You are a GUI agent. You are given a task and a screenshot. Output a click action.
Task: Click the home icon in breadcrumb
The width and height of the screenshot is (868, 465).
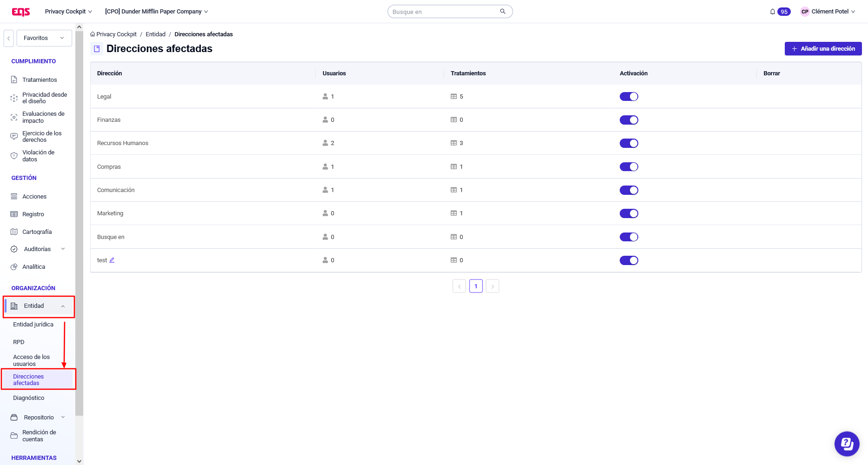point(93,34)
